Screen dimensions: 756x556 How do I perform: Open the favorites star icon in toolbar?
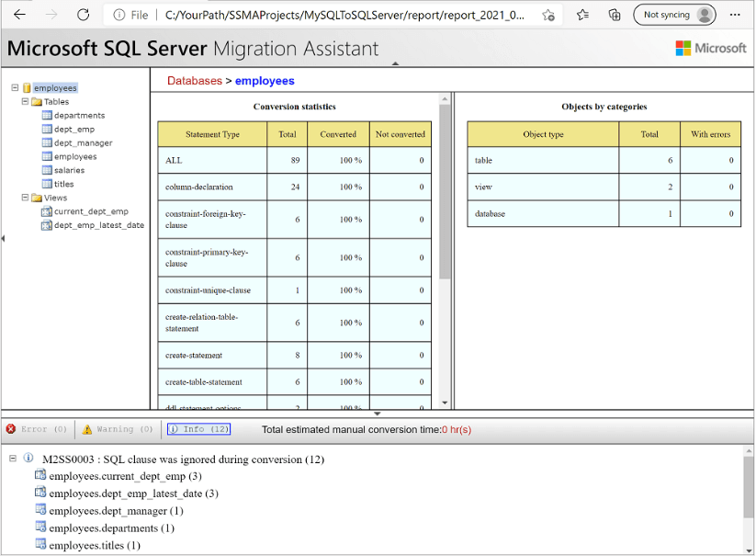point(582,15)
